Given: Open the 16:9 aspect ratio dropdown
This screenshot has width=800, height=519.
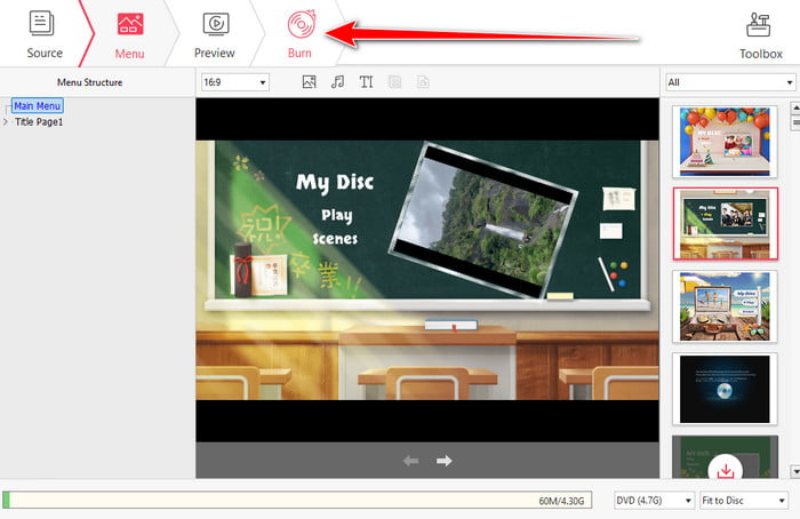Looking at the screenshot, I should pyautogui.click(x=235, y=82).
